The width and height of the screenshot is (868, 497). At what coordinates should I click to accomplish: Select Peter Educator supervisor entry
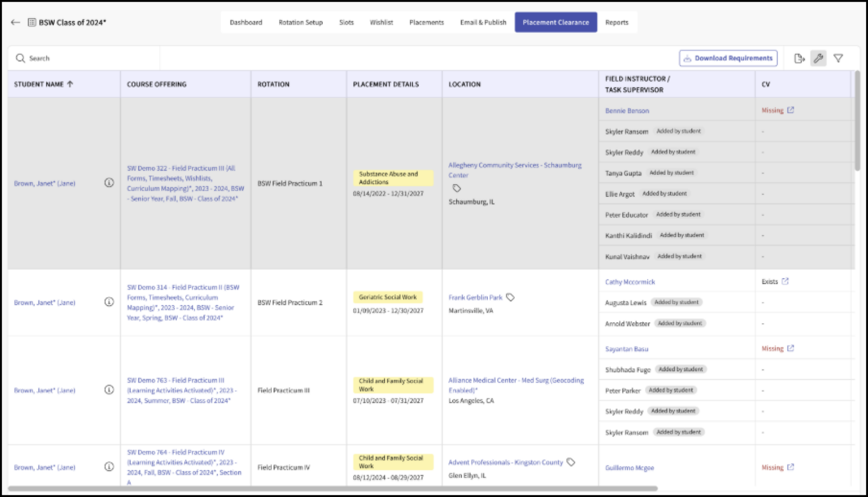pyautogui.click(x=627, y=215)
